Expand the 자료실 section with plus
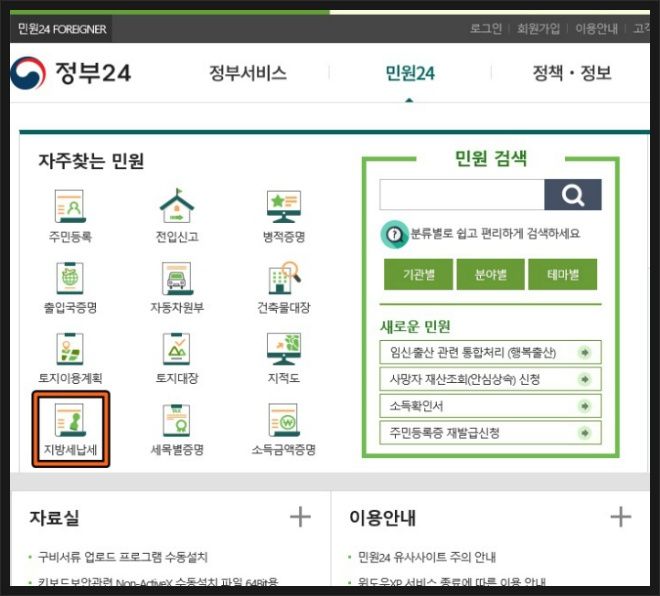 [x=300, y=517]
